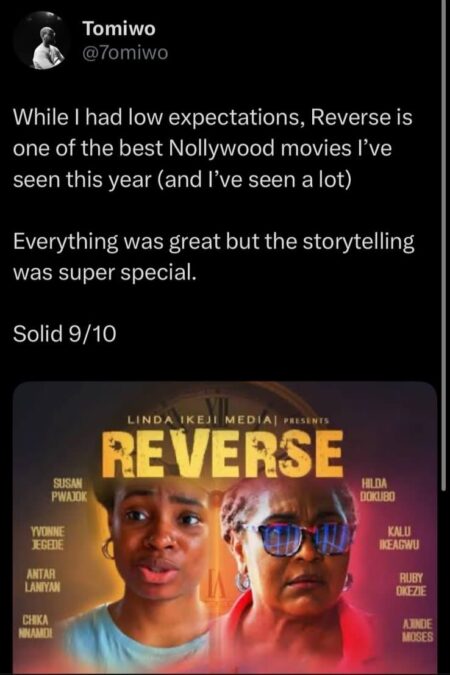Open the @7omiwo handle link
This screenshot has height=675, width=450.
[125, 53]
